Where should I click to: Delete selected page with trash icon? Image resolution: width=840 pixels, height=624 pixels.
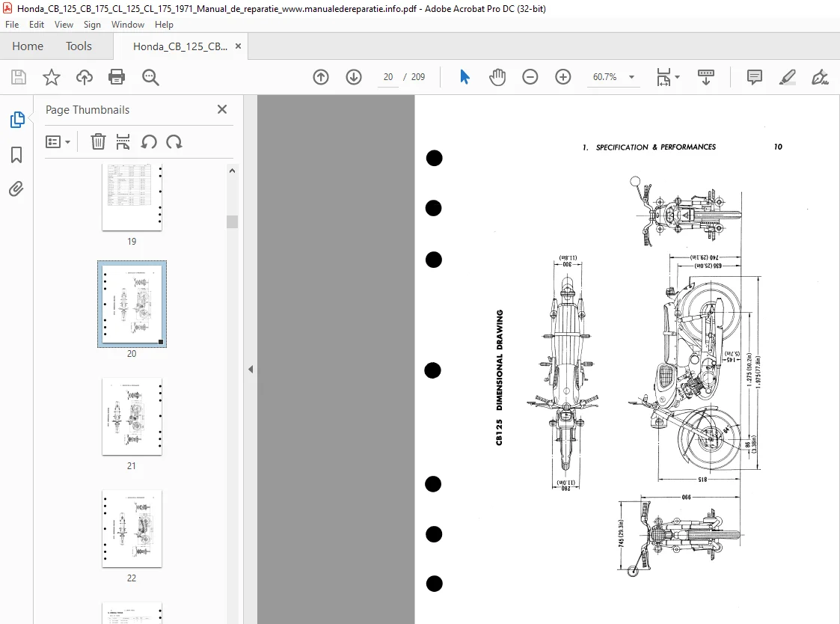(x=98, y=142)
